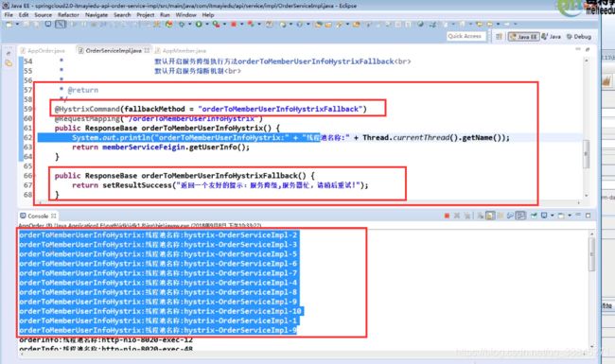Click the @HystrixCommand annotation on line 59

[x=87, y=109]
